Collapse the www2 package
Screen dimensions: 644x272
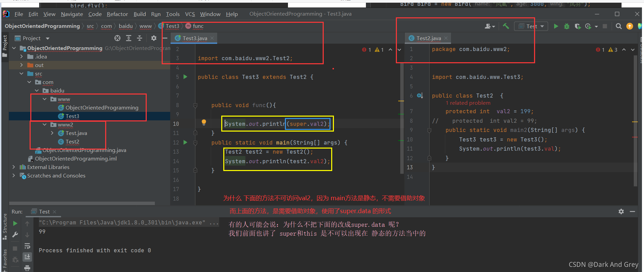45,124
